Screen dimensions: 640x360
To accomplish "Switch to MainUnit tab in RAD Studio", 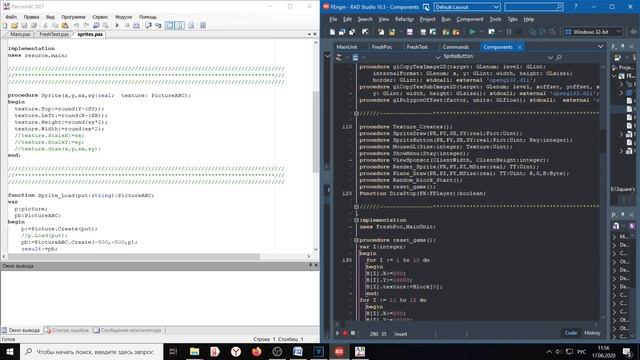I will (347, 47).
